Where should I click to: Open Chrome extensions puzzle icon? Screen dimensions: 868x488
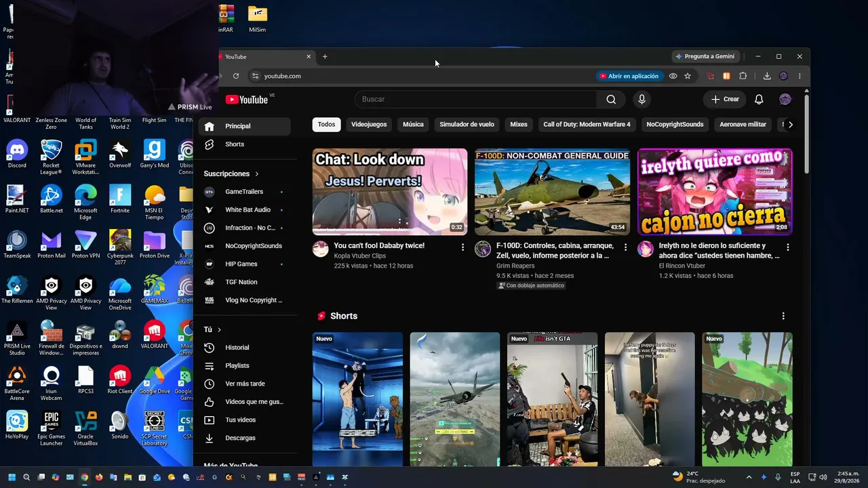point(743,76)
